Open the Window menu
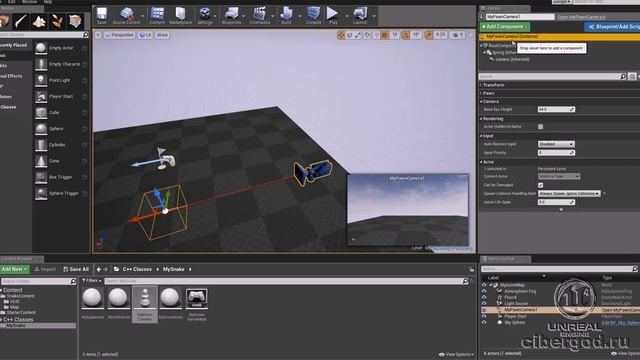The width and height of the screenshot is (640, 360). [29, 2]
